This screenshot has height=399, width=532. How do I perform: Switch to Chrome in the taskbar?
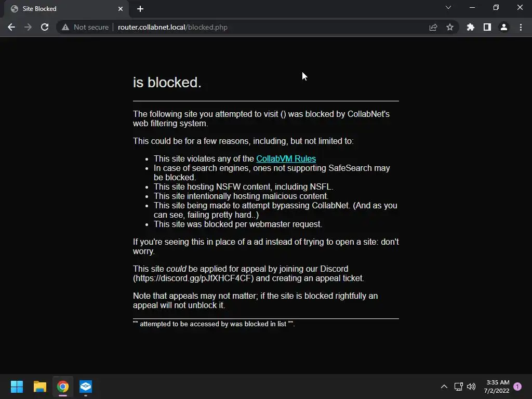coord(63,387)
